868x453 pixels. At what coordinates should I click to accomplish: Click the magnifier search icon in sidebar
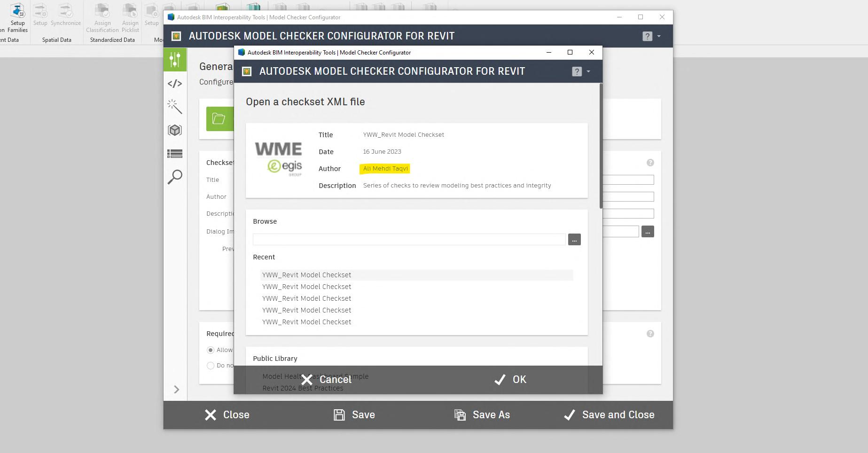point(175,177)
